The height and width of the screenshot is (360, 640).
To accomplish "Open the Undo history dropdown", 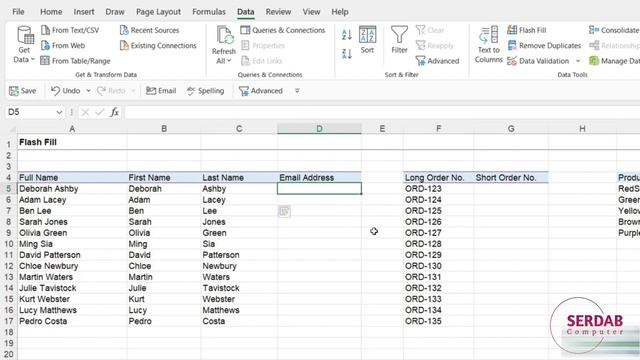I will point(88,91).
